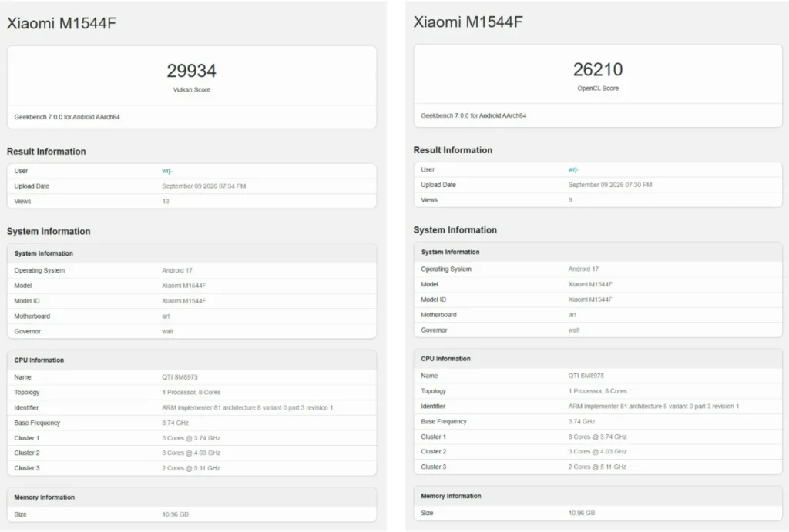Click 'Geekbench 7.0.0 for Android AArch64' under the OpenCL score

pyautogui.click(x=474, y=115)
